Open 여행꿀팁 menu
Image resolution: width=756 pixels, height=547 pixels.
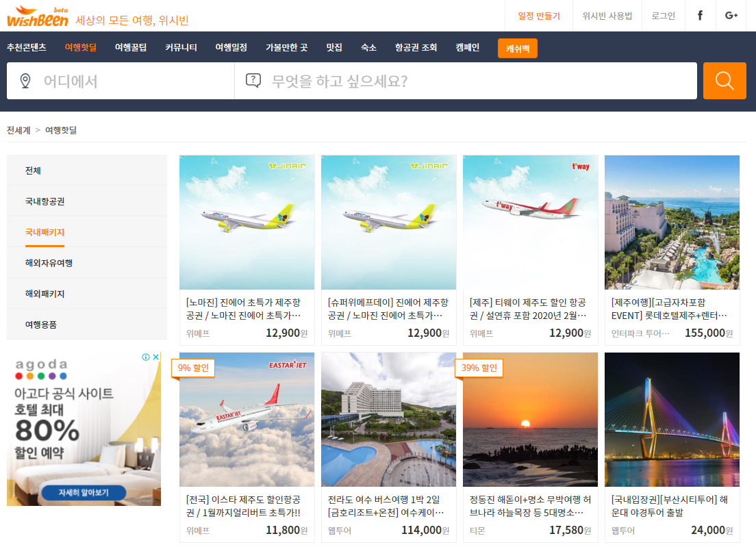tap(131, 47)
